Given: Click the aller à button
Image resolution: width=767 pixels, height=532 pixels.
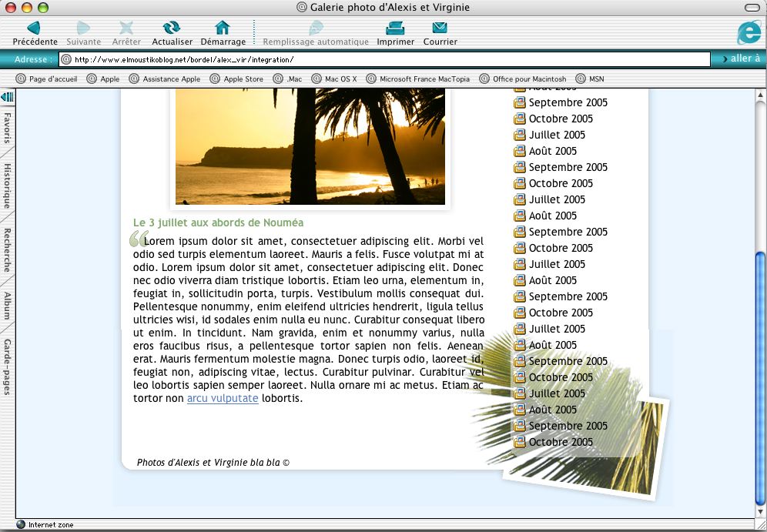Looking at the screenshot, I should (741, 59).
